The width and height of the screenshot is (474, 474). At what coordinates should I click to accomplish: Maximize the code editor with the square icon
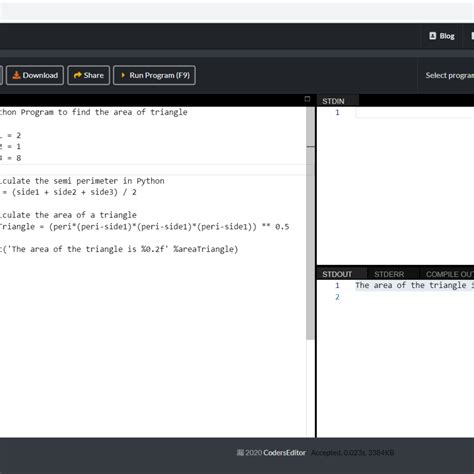click(307, 99)
